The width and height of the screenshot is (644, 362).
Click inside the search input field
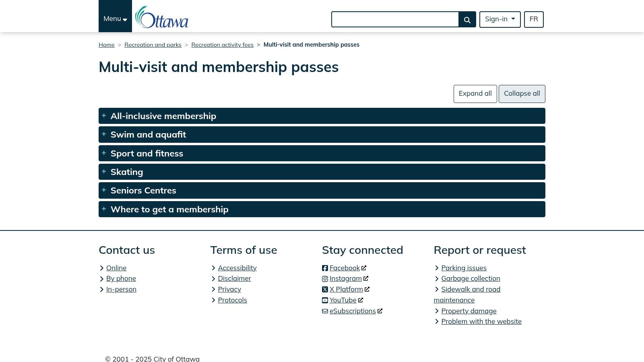point(395,19)
